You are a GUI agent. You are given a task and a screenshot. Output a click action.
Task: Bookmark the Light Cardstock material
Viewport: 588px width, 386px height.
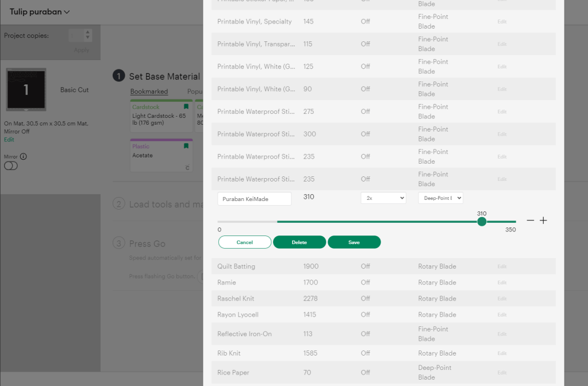(186, 107)
